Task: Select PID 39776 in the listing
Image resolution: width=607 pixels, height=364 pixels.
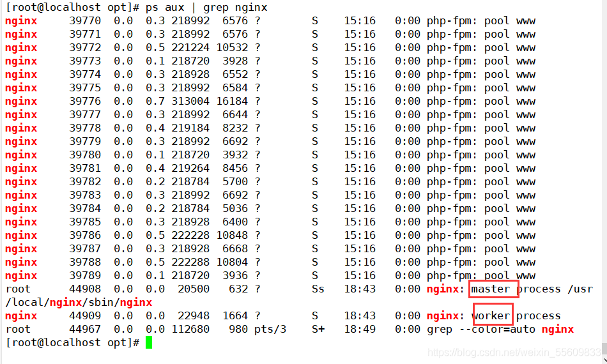Action: (x=85, y=101)
